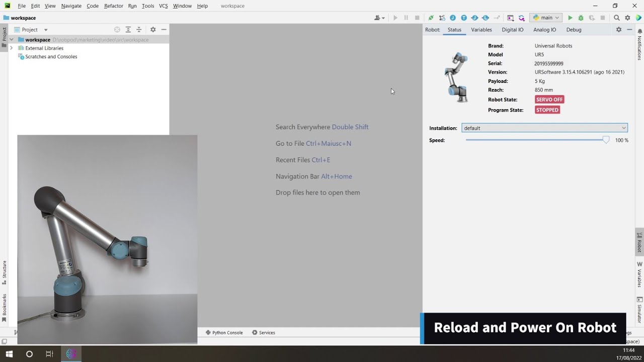Screen dimensions: 644x362
Task: Open the Services tool window
Action: click(264, 332)
